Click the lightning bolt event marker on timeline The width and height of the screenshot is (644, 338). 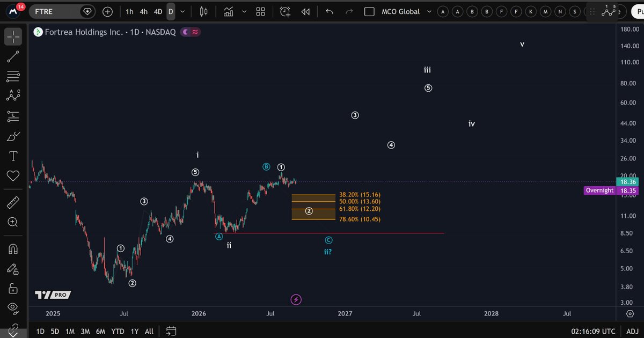296,299
